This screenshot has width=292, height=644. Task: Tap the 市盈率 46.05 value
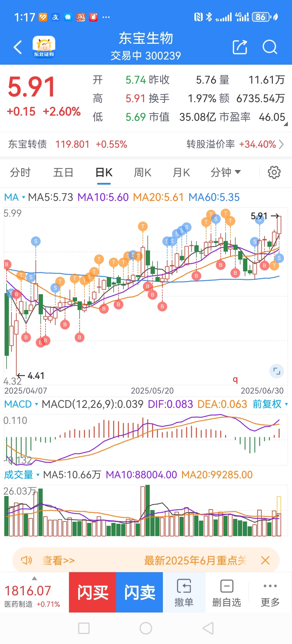coord(272,117)
